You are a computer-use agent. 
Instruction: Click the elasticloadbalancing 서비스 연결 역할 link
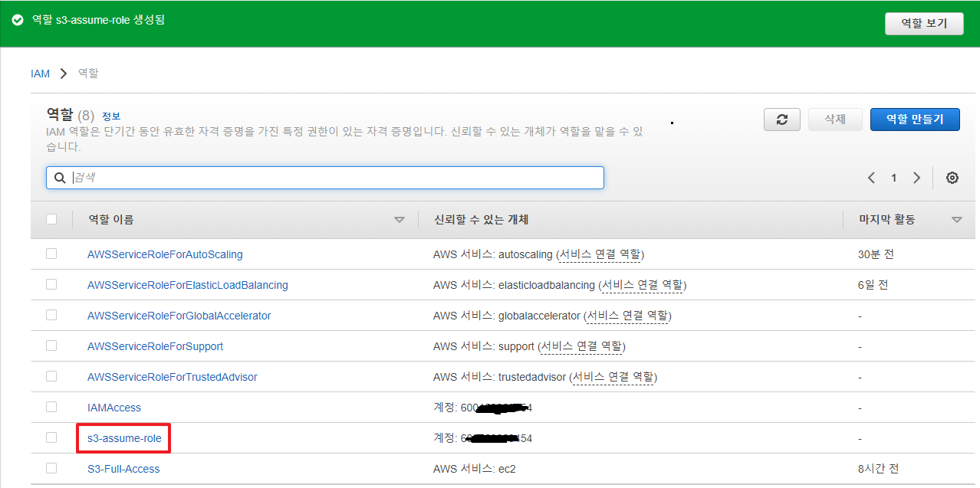pyautogui.click(x=643, y=285)
